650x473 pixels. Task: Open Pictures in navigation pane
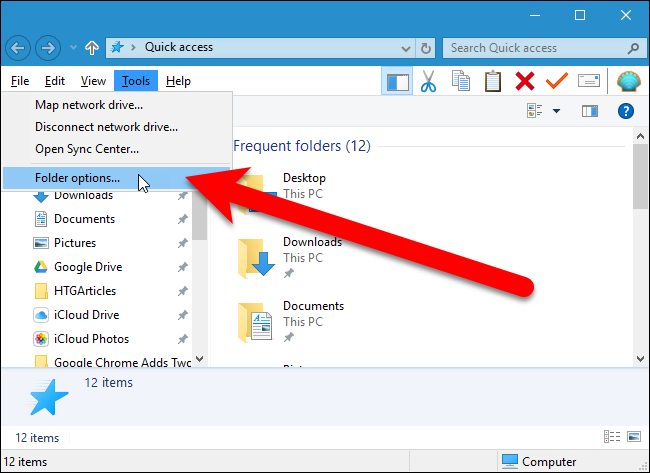coord(75,243)
